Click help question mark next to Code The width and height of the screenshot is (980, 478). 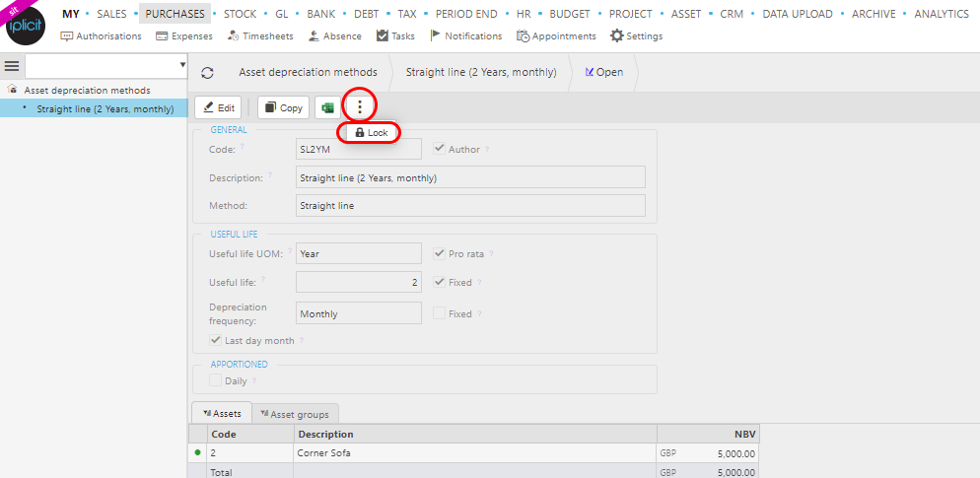(242, 147)
